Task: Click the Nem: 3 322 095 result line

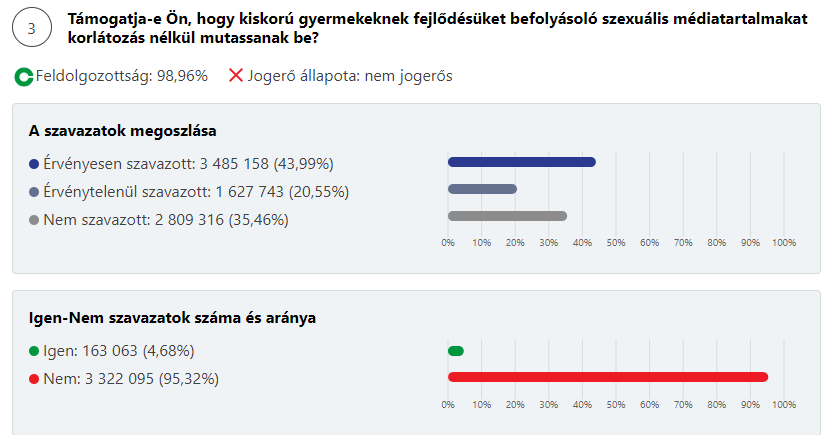Action: click(x=131, y=379)
